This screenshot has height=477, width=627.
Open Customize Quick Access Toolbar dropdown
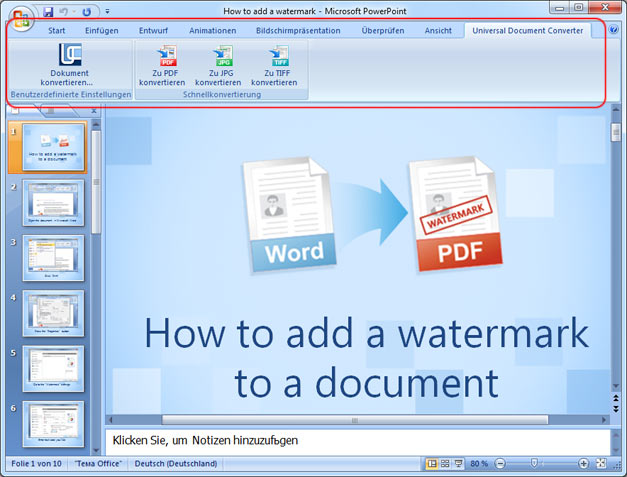(x=107, y=12)
